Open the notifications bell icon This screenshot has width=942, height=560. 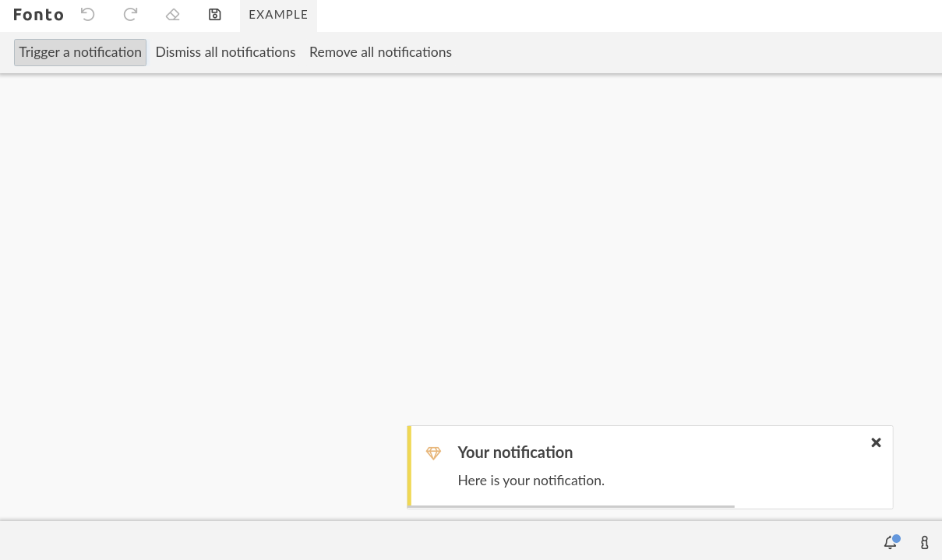coord(891,542)
